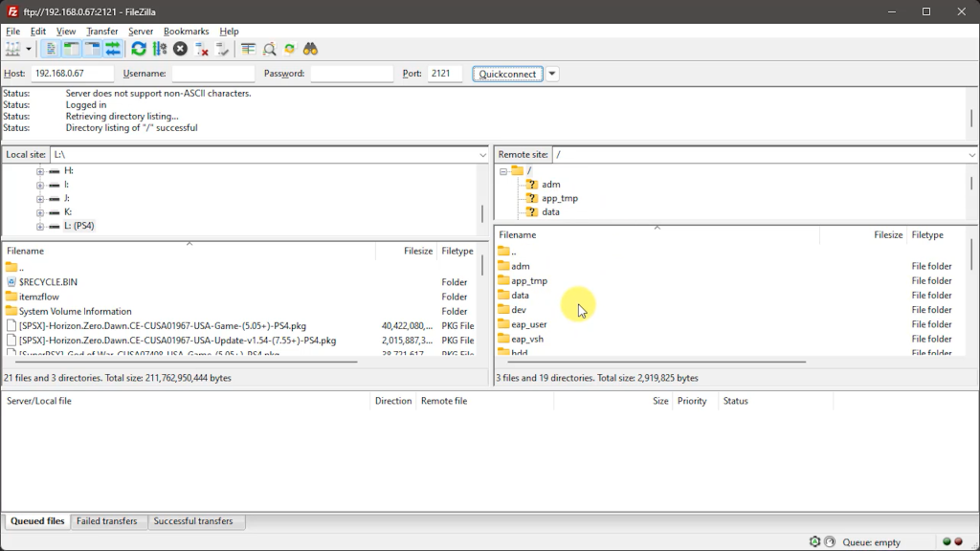Select data in remote tree
Image resolution: width=980 pixels, height=551 pixels.
[x=550, y=211]
